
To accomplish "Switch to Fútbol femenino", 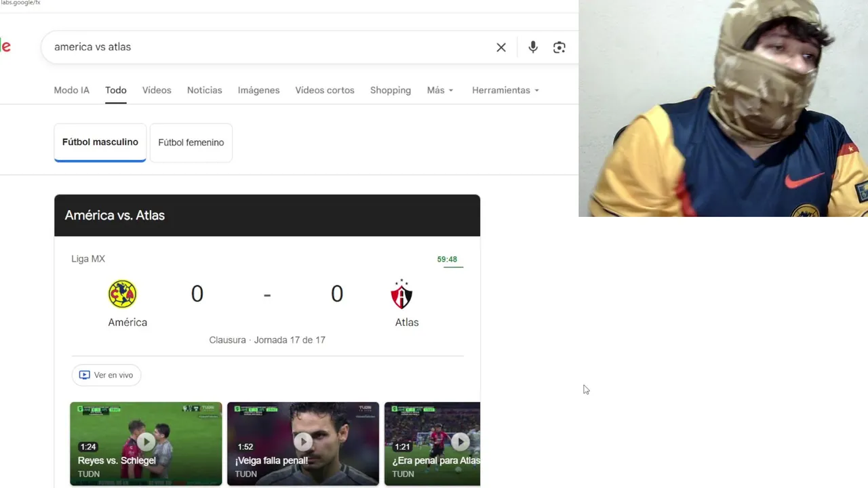I will coord(191,142).
